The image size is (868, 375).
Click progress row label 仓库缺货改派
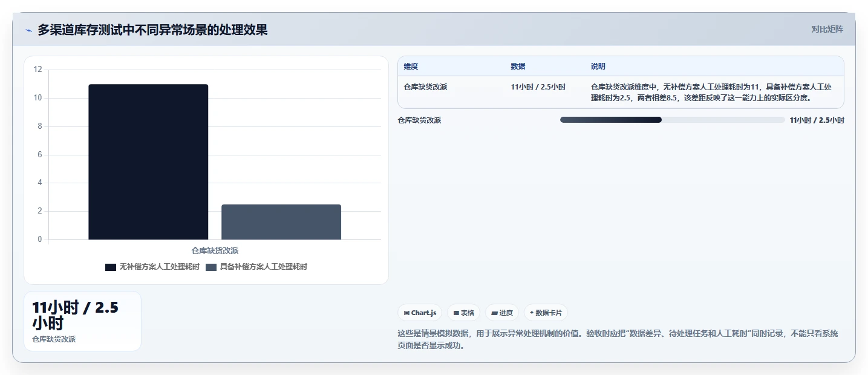pyautogui.click(x=419, y=120)
